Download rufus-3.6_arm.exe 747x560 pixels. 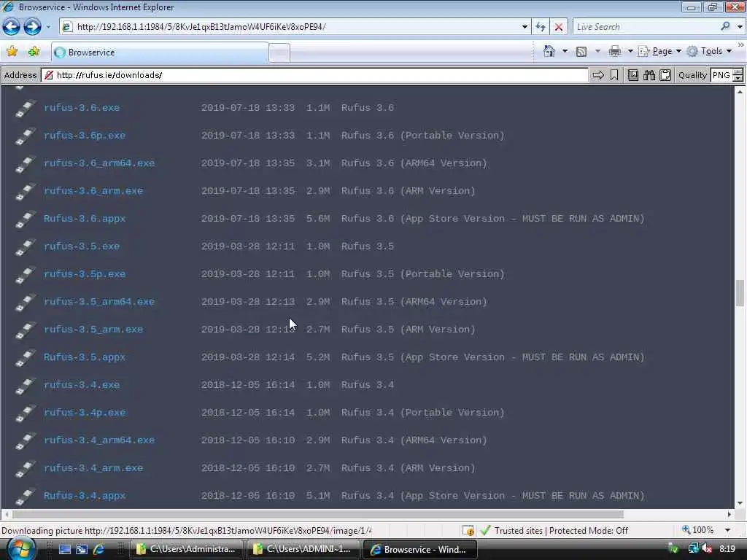coord(93,190)
